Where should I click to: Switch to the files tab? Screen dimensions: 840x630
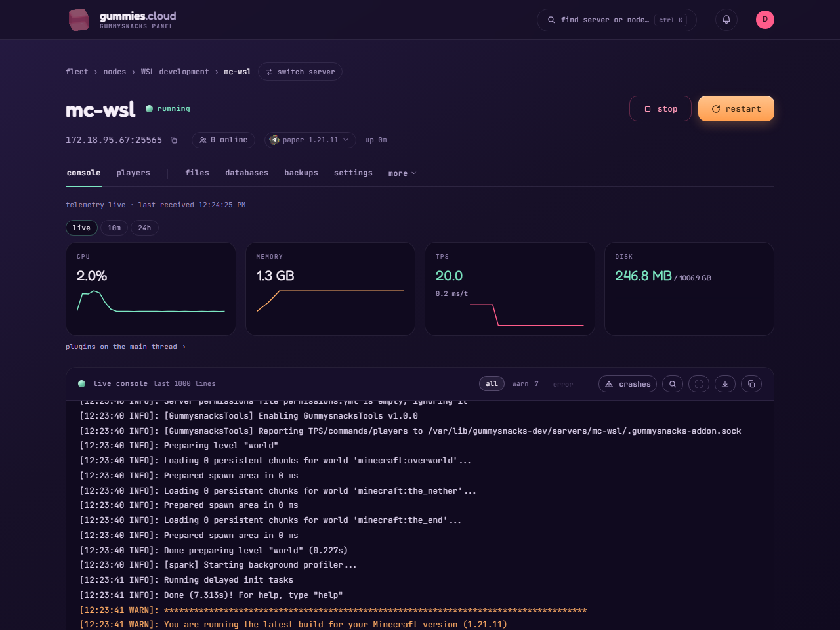click(x=197, y=173)
